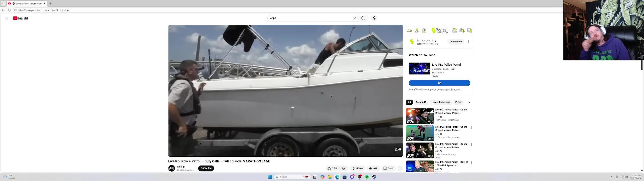Go to the YouTube home logo
The image size is (644, 181).
pos(21,18)
